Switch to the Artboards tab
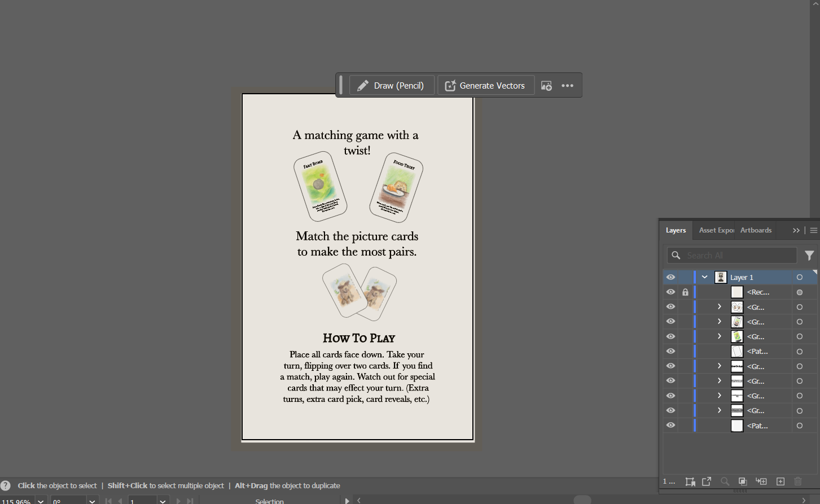Viewport: 820px width, 504px height. (756, 230)
